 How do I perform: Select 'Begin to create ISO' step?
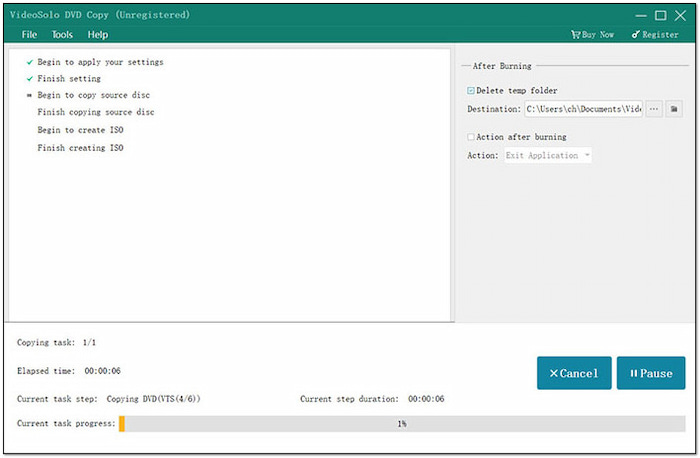tap(81, 130)
